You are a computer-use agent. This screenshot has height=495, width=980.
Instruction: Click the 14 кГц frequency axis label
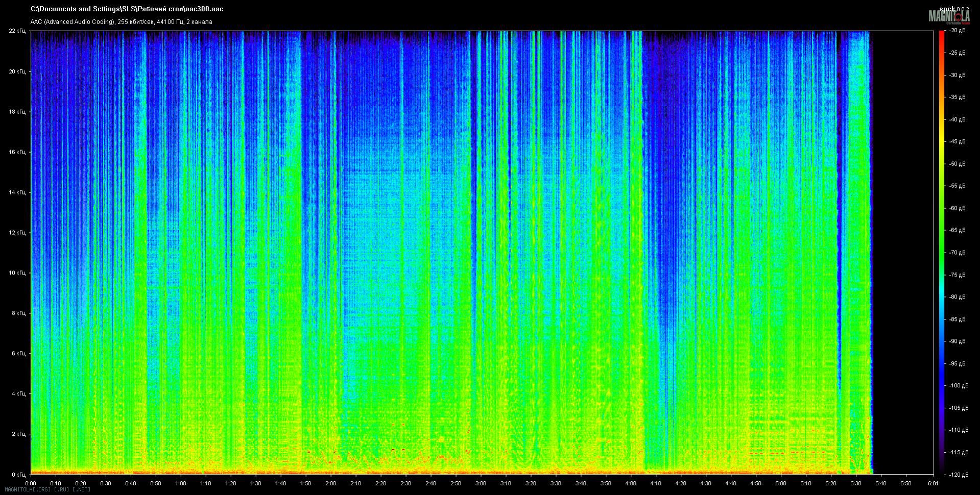pyautogui.click(x=17, y=192)
